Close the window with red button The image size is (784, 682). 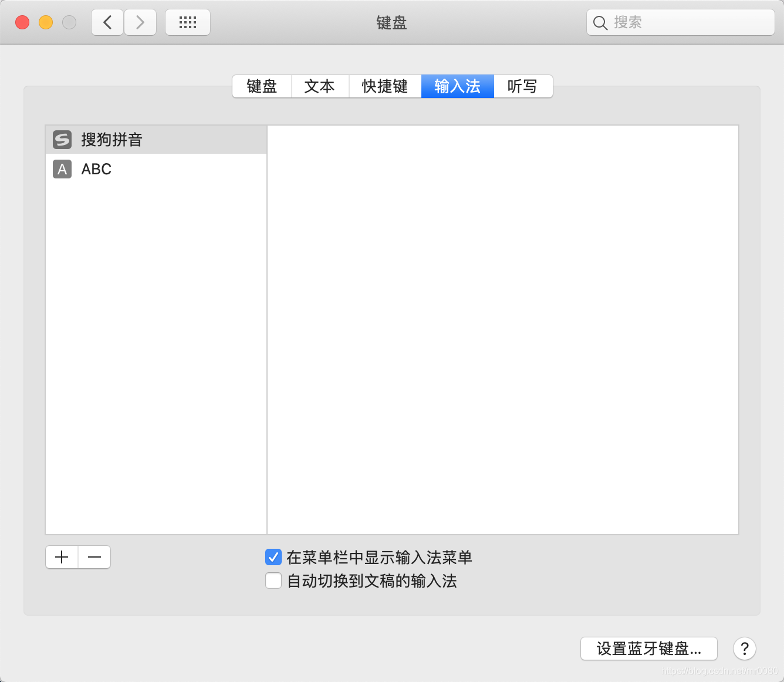click(22, 22)
